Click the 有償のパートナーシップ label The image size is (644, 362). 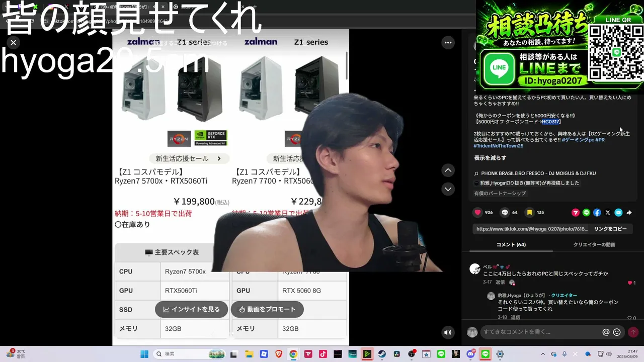point(500,193)
